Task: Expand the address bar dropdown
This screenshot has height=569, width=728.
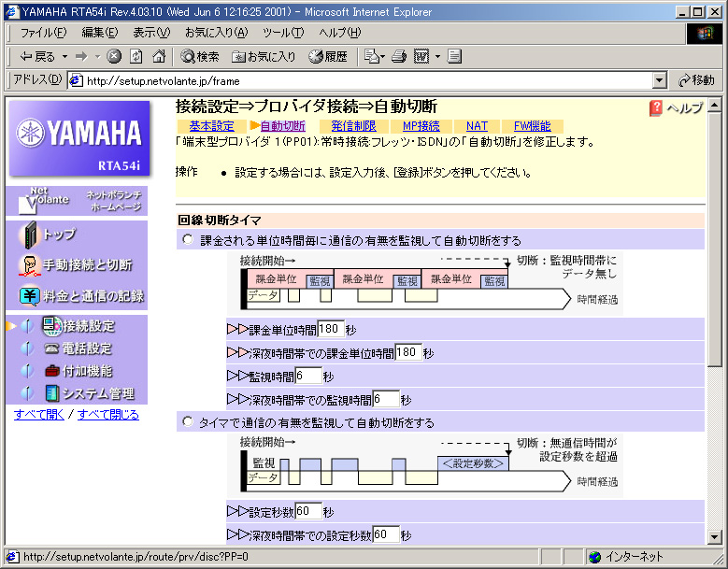Action: pyautogui.click(x=660, y=81)
